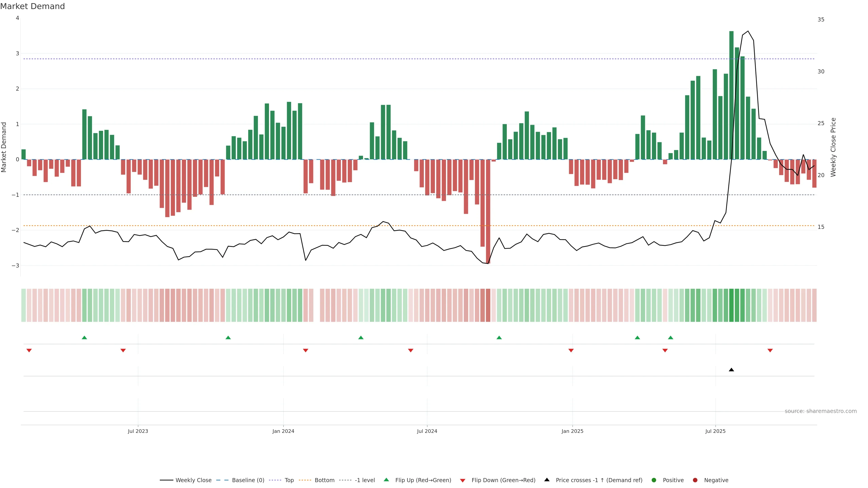Click the Weekly Close Price axis title
The image size is (868, 488).
coord(833,147)
